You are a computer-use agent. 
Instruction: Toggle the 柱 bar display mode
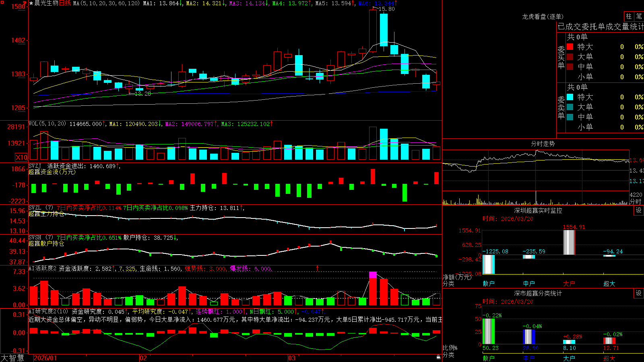click(x=629, y=16)
